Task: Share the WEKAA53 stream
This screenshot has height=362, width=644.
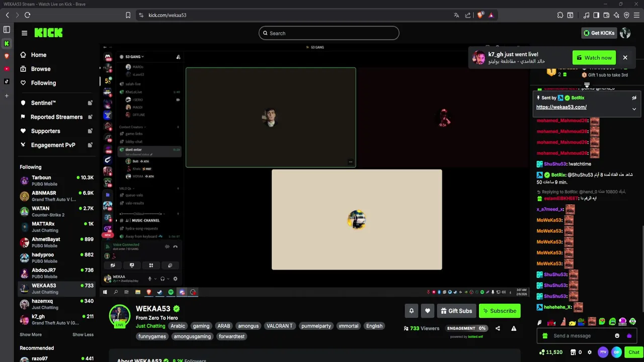Action: tap(498, 328)
